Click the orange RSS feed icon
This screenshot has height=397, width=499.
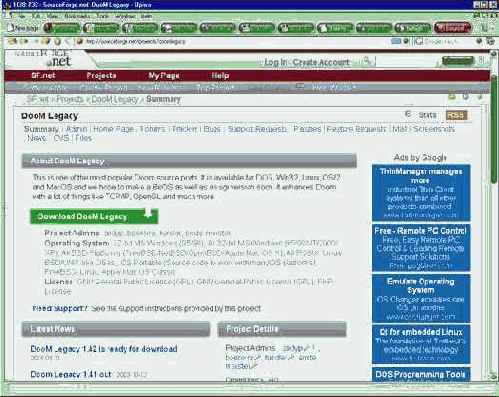pyautogui.click(x=456, y=115)
